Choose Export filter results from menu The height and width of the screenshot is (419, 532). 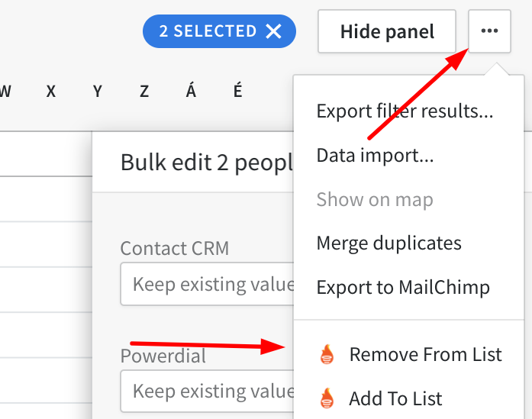tap(405, 111)
